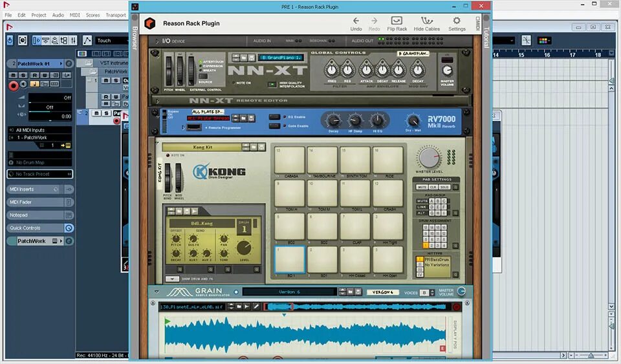
Task: Open Cubase MIDI menu
Action: (75, 15)
